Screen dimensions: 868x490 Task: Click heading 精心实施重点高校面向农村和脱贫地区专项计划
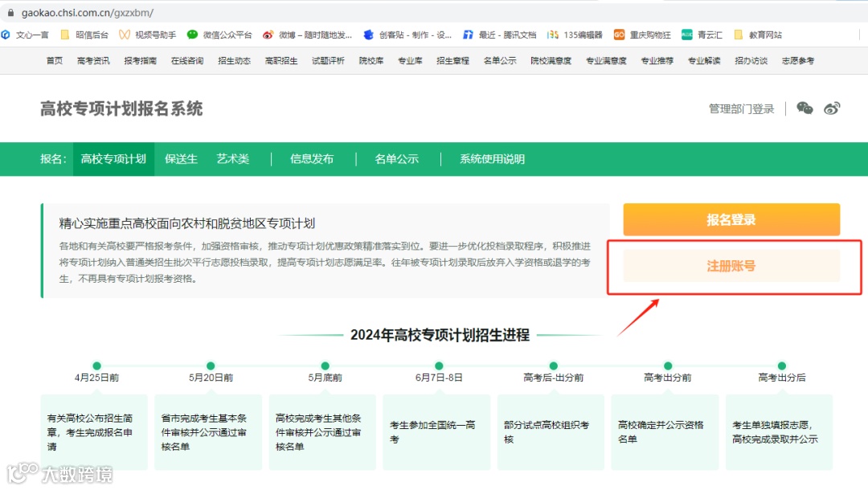pyautogui.click(x=187, y=223)
